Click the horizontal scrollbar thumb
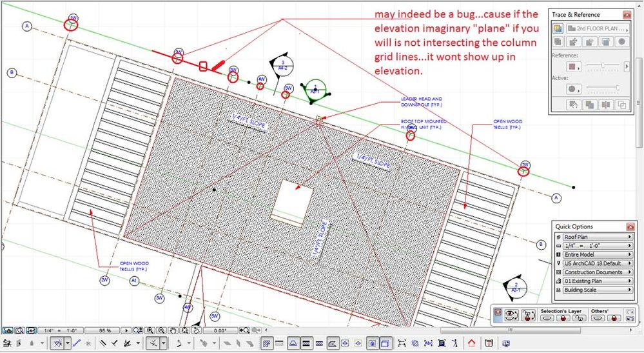The image size is (644, 353). [511, 330]
